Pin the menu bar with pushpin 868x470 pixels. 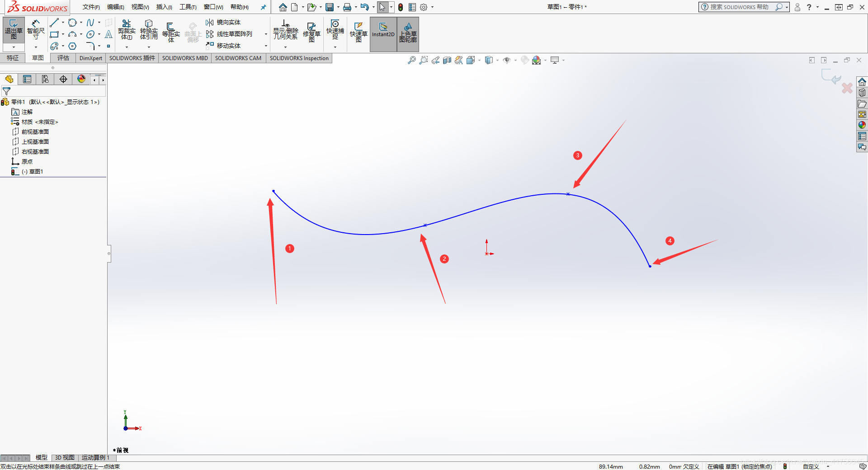pos(264,7)
